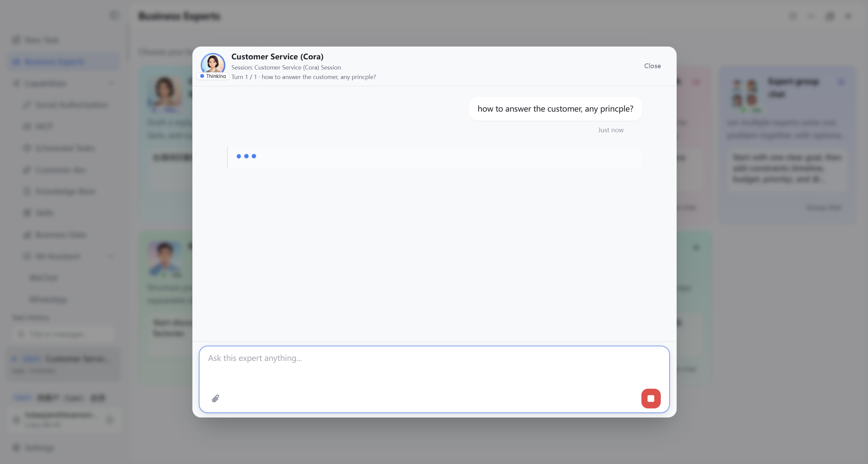This screenshot has height=464, width=868.
Task: Click the 'Customer Service (Cora)' dialog title
Action: (x=277, y=56)
